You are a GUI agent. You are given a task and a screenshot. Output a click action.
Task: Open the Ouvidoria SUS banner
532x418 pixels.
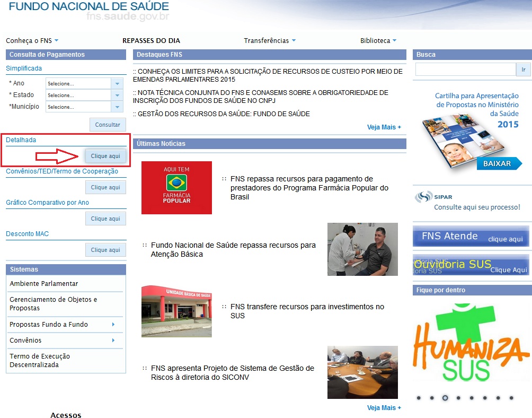472,265
